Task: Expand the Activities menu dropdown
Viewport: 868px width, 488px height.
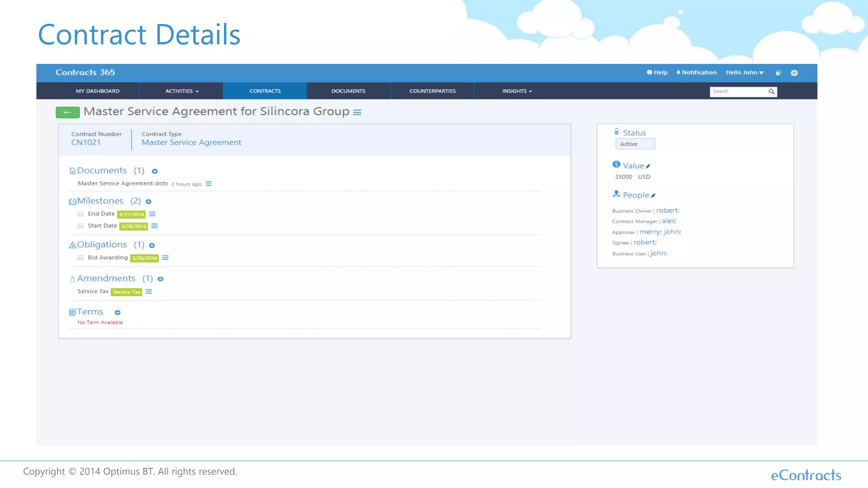Action: pos(181,91)
